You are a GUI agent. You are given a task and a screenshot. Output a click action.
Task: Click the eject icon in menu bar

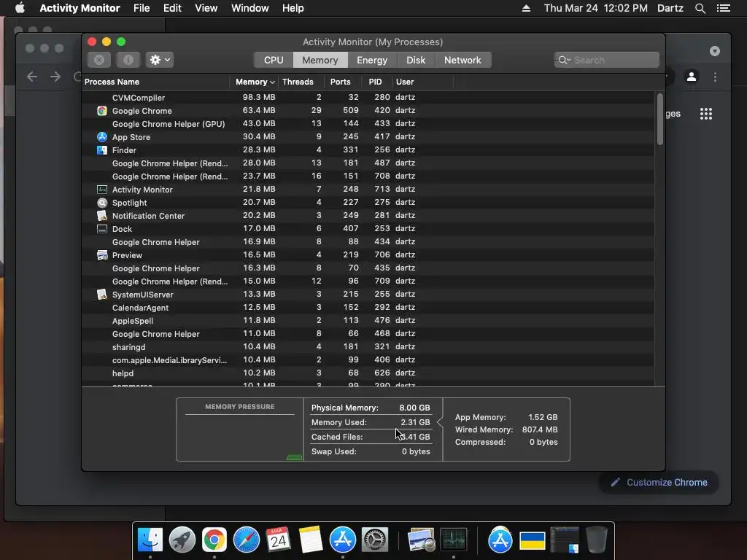tap(526, 8)
